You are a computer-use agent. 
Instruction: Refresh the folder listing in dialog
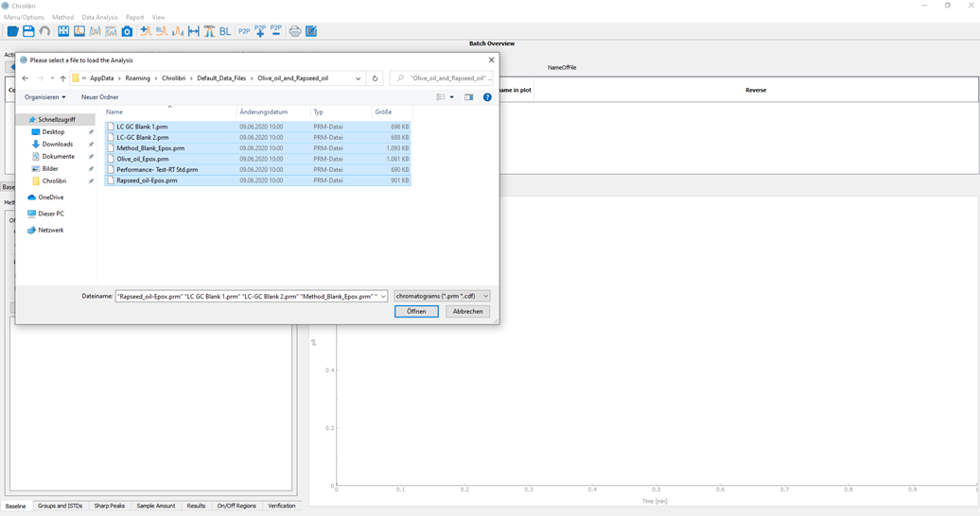[x=375, y=78]
